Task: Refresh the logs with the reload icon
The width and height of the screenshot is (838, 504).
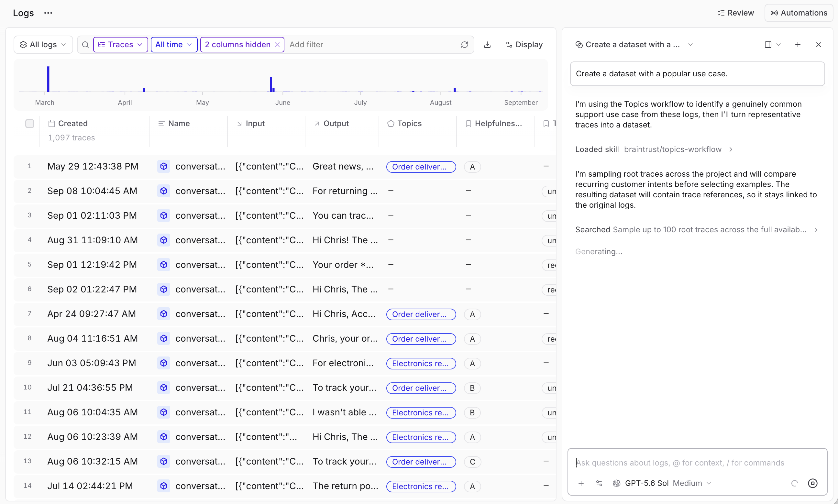Action: click(x=464, y=45)
